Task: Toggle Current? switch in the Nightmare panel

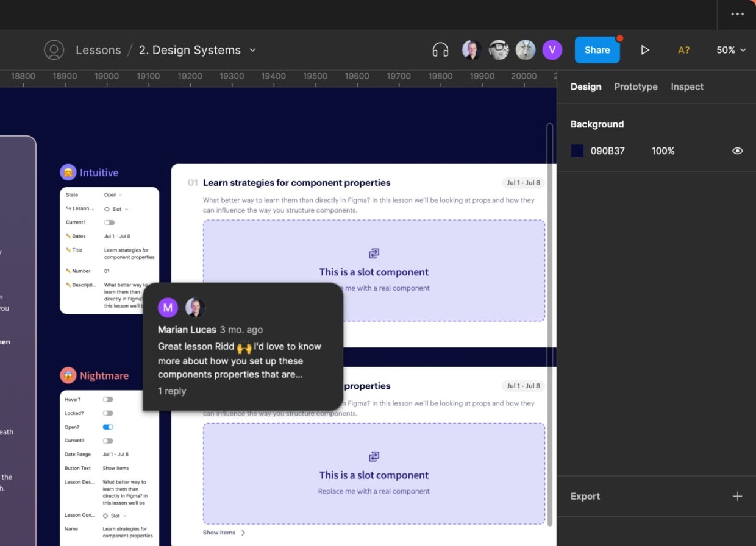Action: click(x=108, y=441)
